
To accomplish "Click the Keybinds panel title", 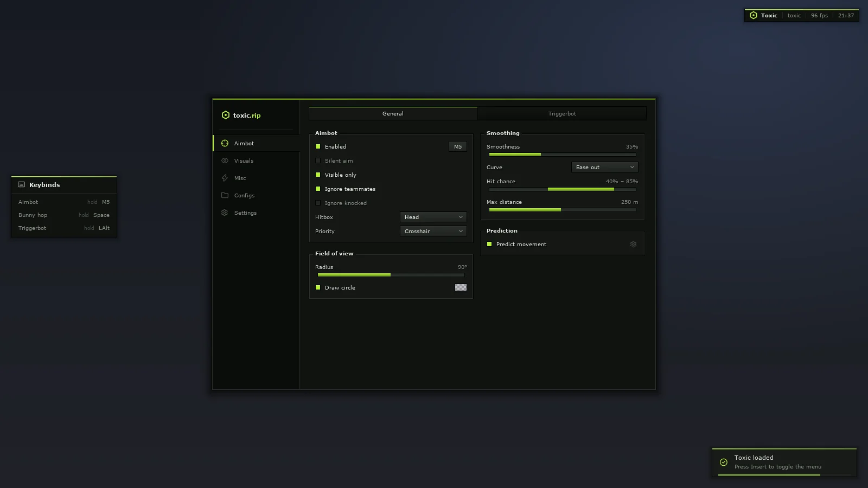I will tap(44, 185).
